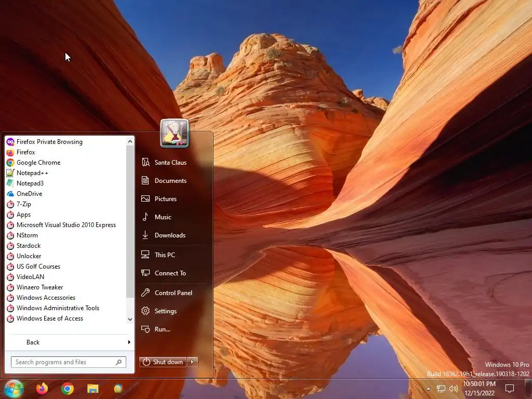532x399 pixels.
Task: Open Settings from the Start menu
Action: (x=174, y=311)
